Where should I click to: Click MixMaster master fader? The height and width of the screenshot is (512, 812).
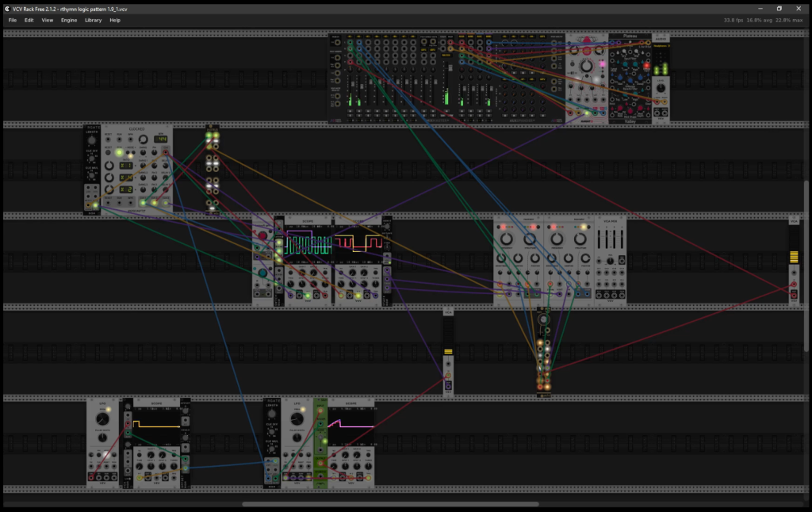coord(450,68)
